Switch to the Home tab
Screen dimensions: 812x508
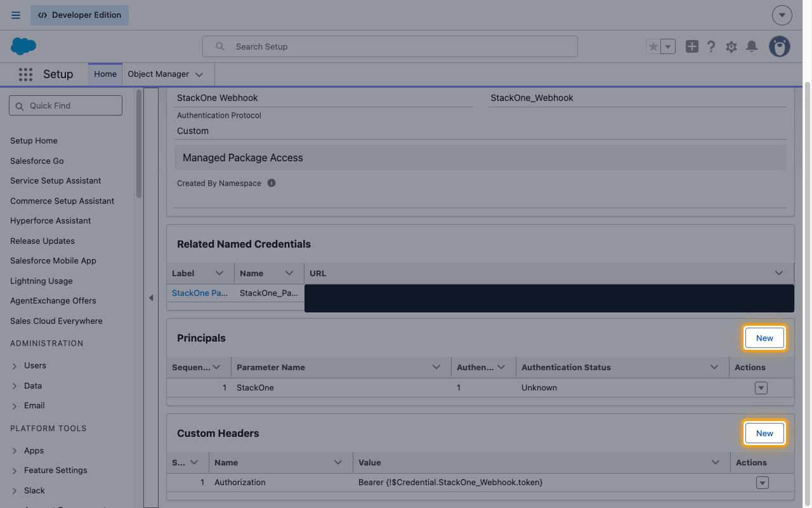(x=105, y=74)
